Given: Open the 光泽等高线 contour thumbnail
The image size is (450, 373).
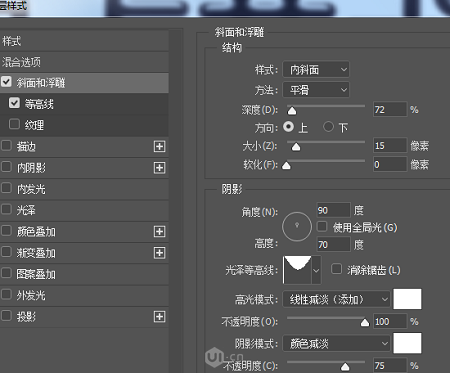Looking at the screenshot, I should [297, 270].
